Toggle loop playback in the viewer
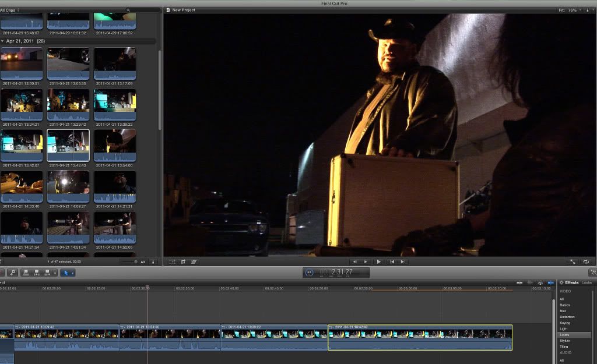597x364 pixels. point(586,261)
